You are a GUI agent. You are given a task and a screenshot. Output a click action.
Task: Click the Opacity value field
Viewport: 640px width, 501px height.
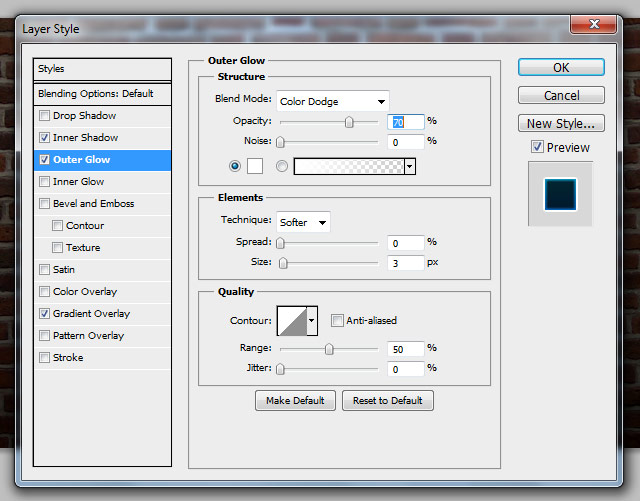[x=406, y=122]
